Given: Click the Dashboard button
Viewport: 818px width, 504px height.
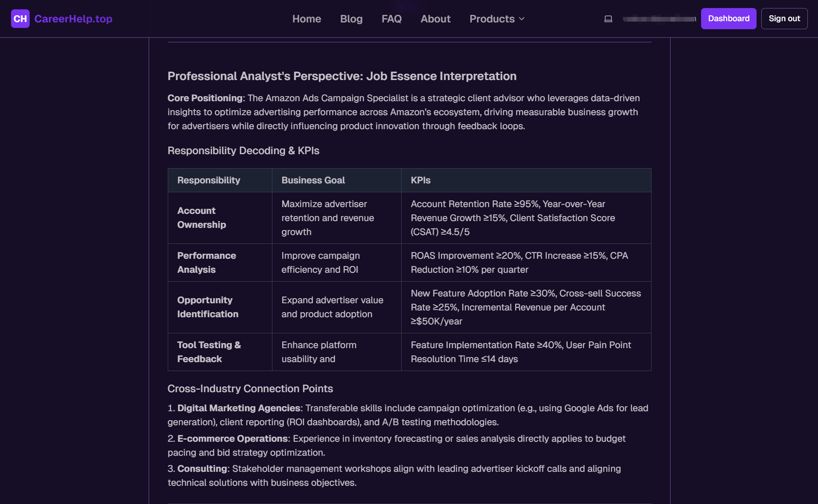Looking at the screenshot, I should coord(729,18).
